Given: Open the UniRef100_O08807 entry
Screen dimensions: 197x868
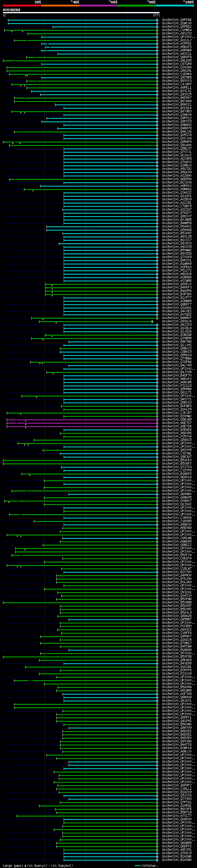Looking at the screenshot, I should (176, 501).
